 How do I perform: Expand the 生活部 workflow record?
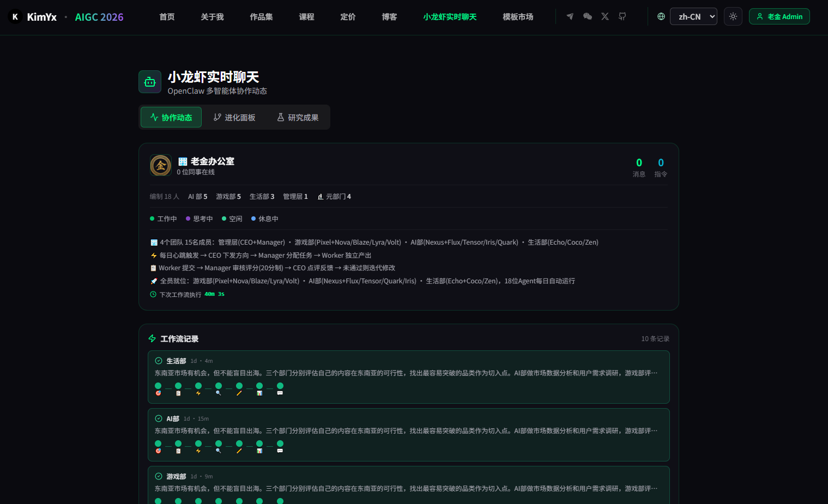pos(409,377)
